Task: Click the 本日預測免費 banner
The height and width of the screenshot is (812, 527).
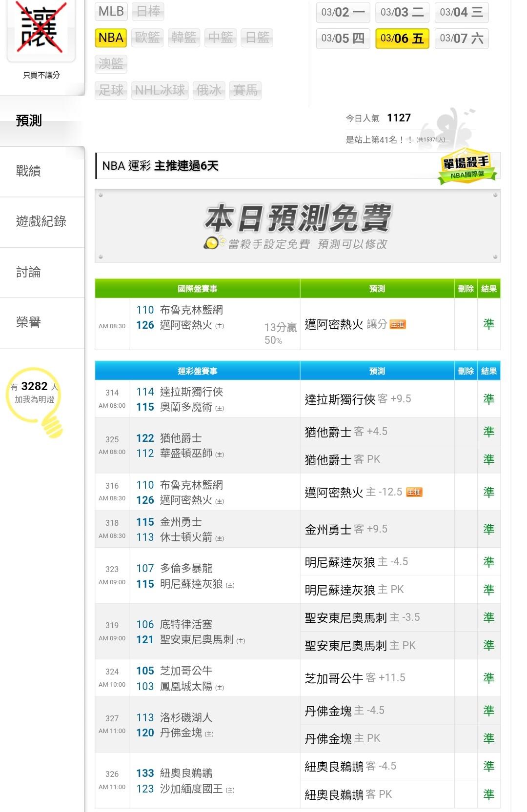Action: 298,226
